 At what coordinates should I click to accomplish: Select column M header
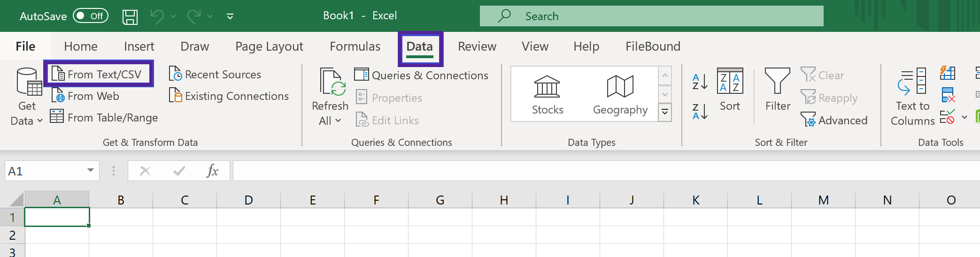[823, 200]
